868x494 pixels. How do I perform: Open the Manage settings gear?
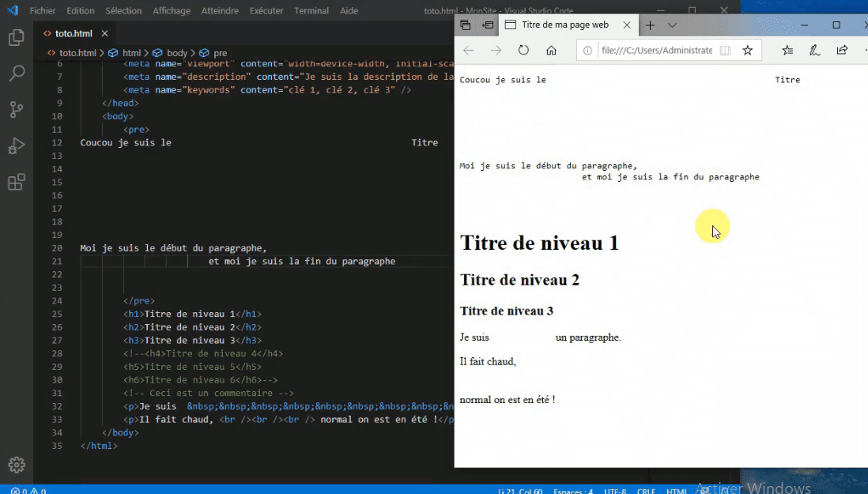coord(17,465)
